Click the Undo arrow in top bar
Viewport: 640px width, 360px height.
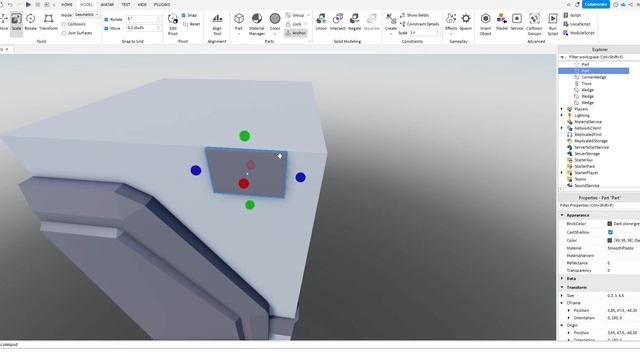click(11, 4)
